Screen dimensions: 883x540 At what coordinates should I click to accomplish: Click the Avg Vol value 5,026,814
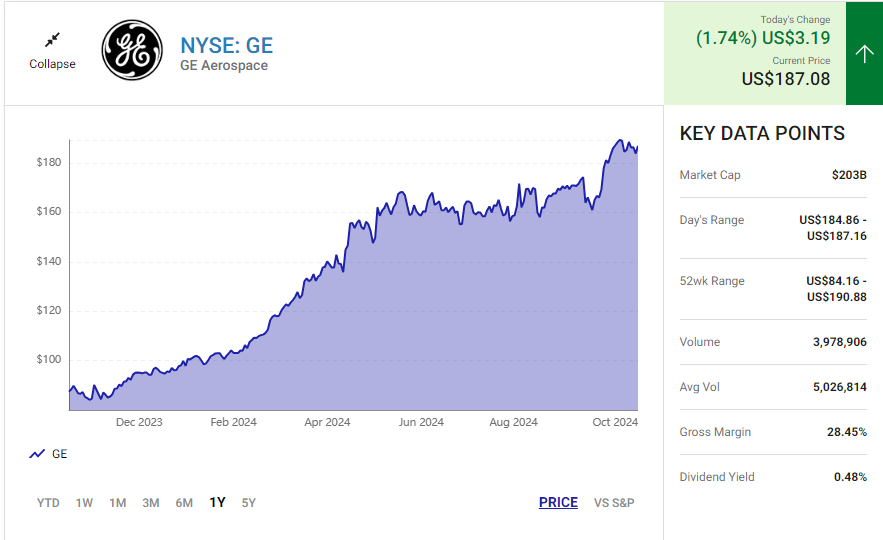tap(840, 387)
